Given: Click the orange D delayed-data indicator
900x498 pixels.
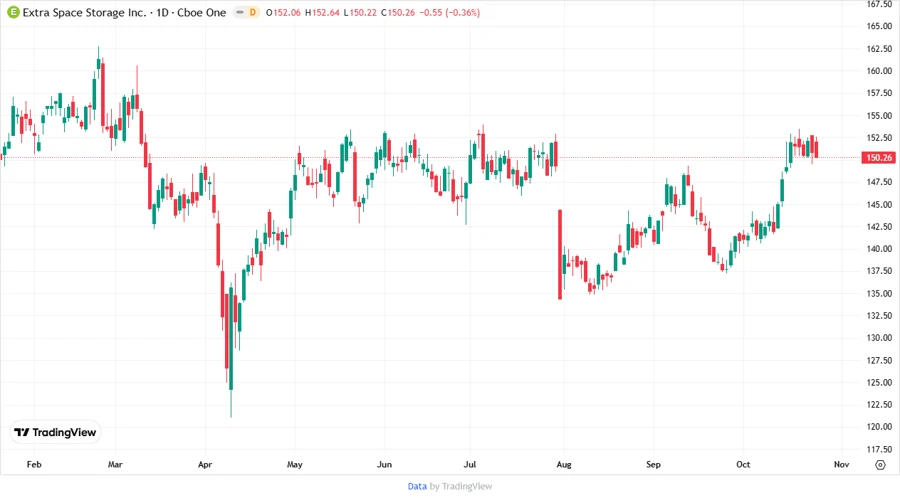Looking at the screenshot, I should [253, 12].
